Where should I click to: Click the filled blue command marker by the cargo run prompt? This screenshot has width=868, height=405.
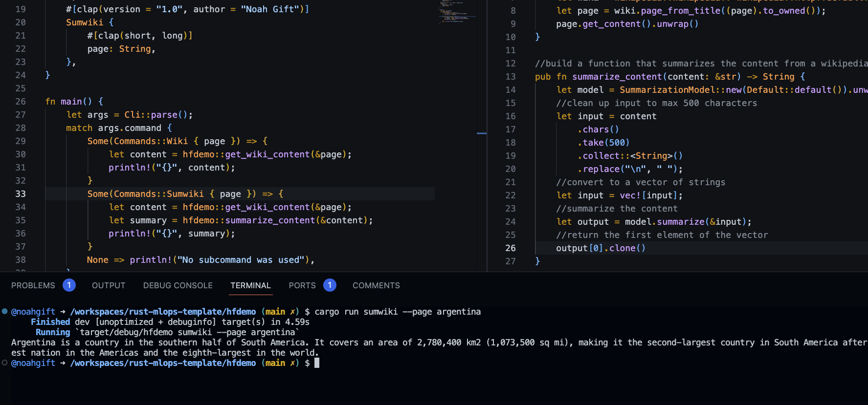tap(4, 311)
